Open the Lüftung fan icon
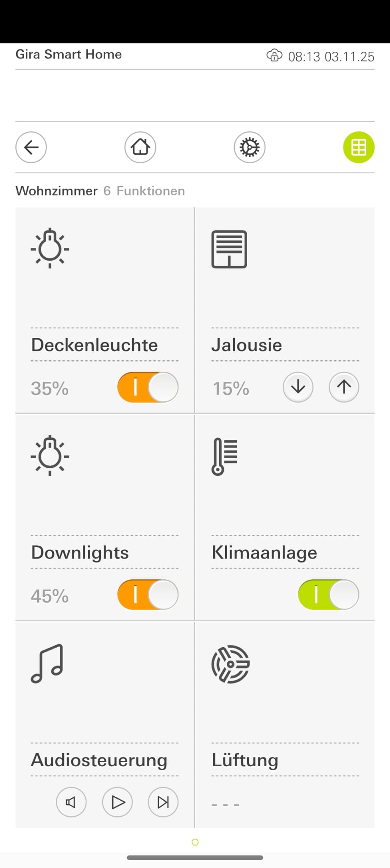The height and width of the screenshot is (868, 390). (230, 664)
